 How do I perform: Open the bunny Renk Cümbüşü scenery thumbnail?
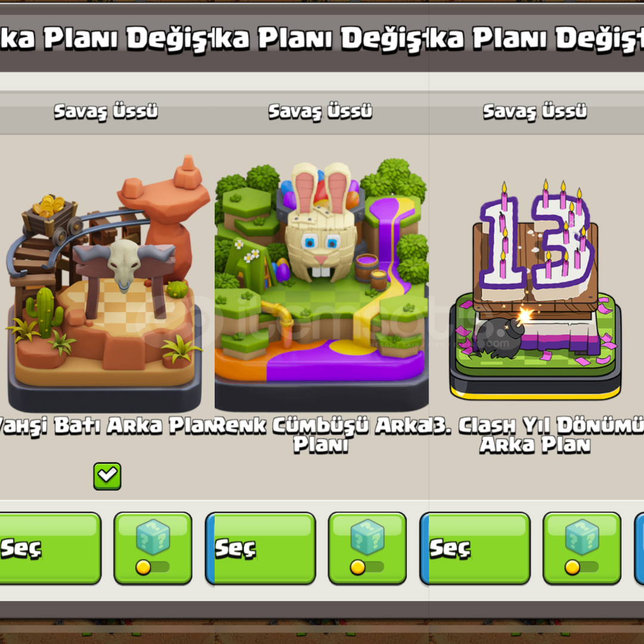pyautogui.click(x=321, y=284)
